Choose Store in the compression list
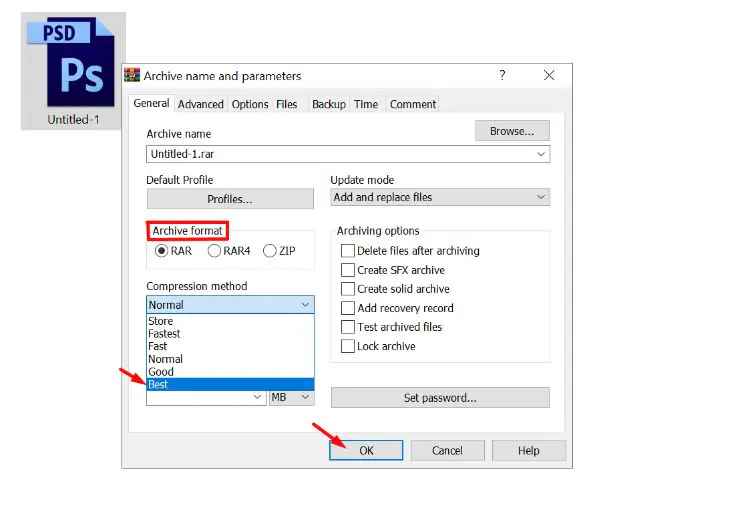 coord(230,321)
